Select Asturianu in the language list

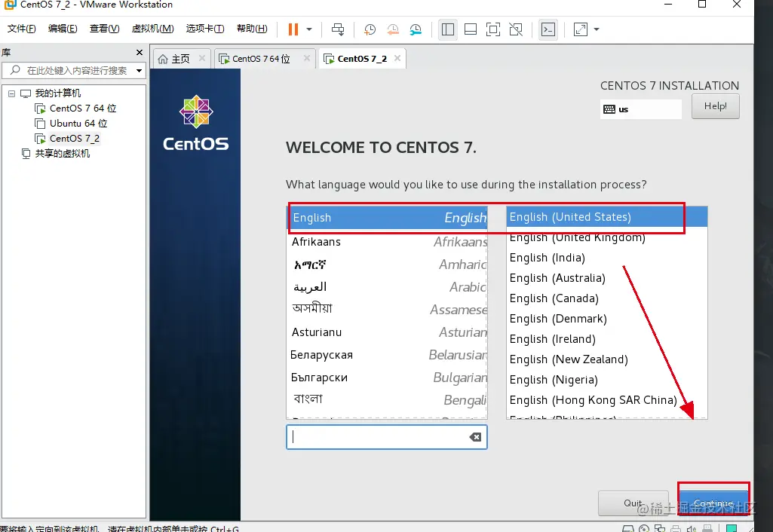388,332
